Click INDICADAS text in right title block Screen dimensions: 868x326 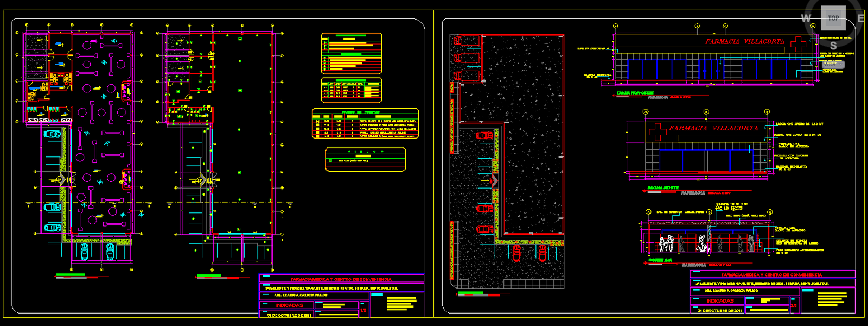[x=720, y=301]
